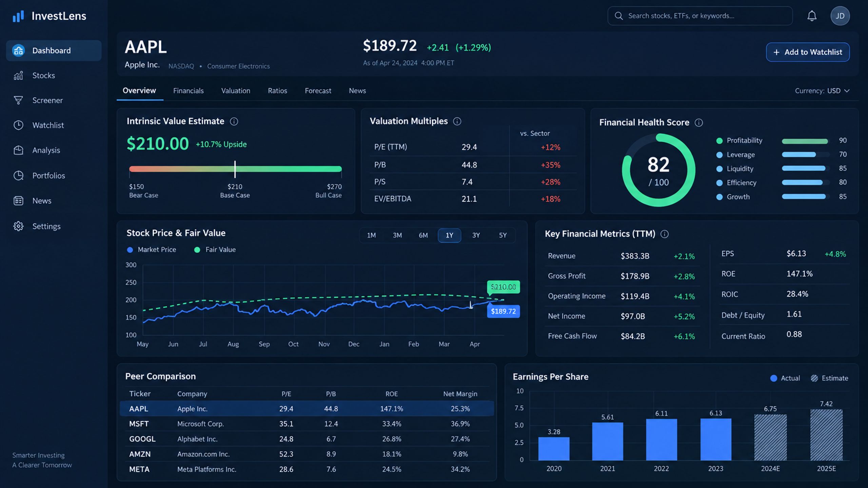Image resolution: width=868 pixels, height=488 pixels.
Task: Select the 5Y chart range
Action: click(x=502, y=235)
